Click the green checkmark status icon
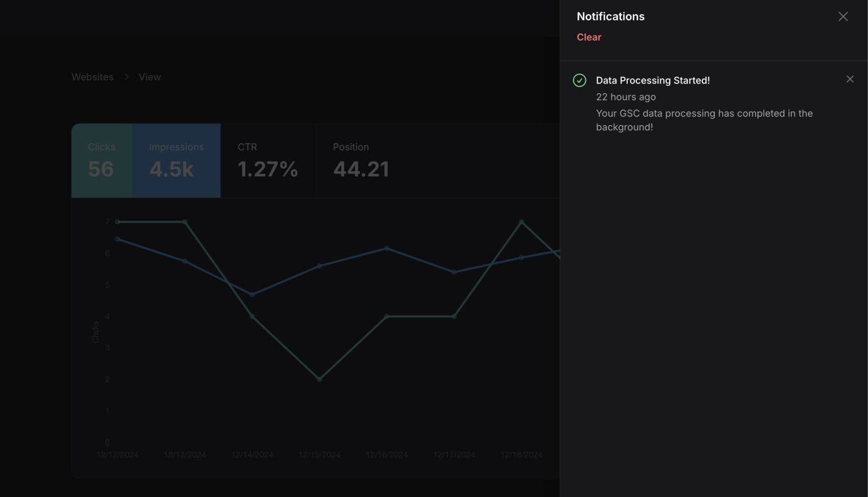 579,80
